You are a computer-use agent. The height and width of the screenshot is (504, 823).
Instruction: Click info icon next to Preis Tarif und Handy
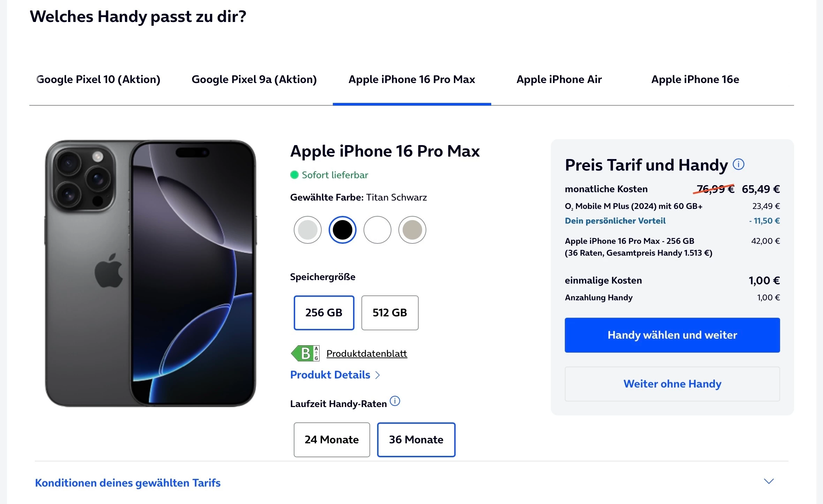[738, 164]
